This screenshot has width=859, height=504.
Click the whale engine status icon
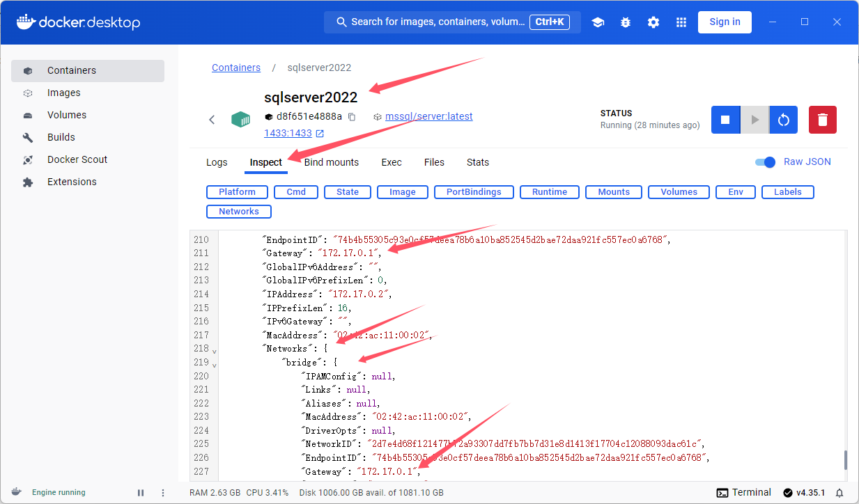16,492
